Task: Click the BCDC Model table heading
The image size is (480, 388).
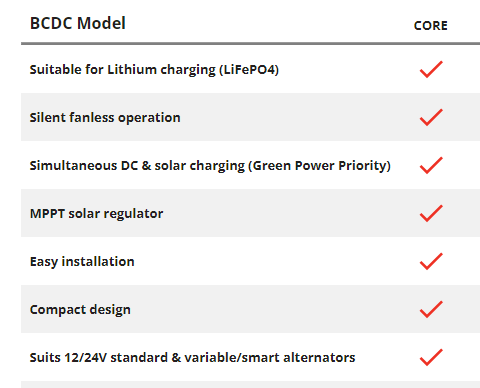Action: tap(78, 23)
